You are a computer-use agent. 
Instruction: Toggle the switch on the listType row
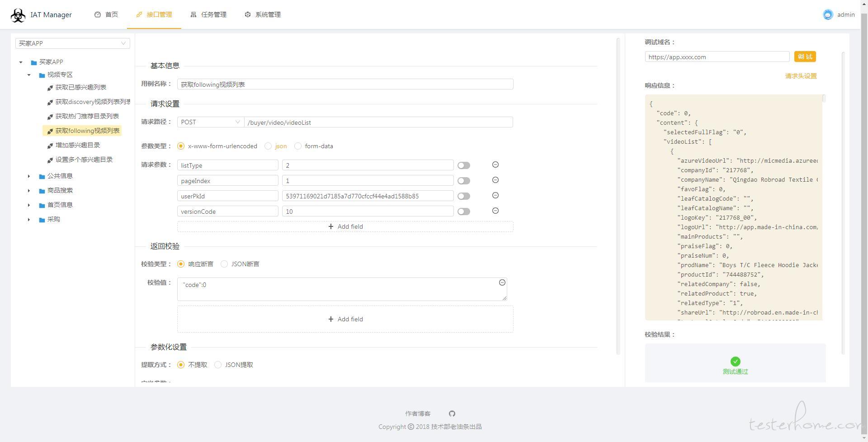click(464, 165)
